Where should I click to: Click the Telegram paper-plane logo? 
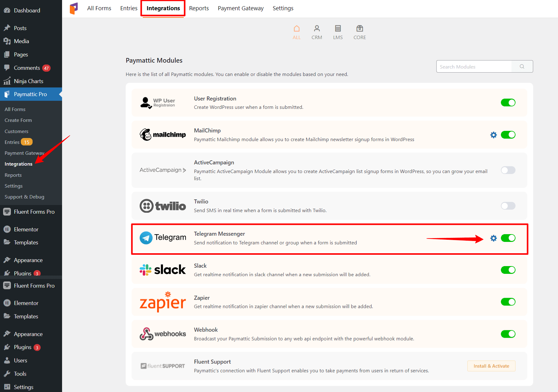click(163, 238)
